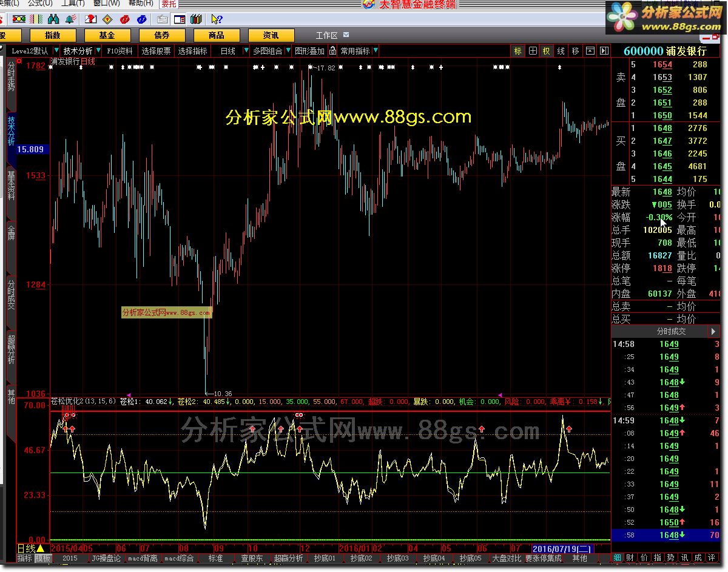The width and height of the screenshot is (728, 572).
Task: Select the 基金 category button
Action: 107,35
